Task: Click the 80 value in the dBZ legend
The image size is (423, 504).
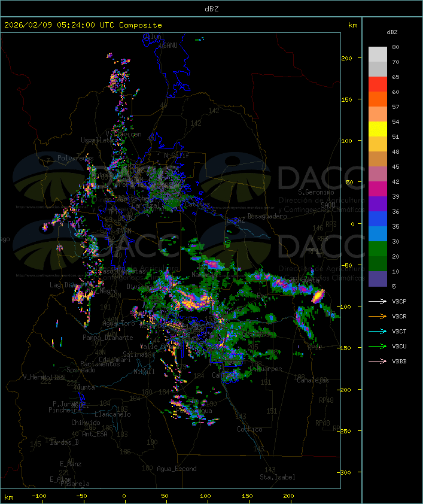Action: tap(395, 47)
